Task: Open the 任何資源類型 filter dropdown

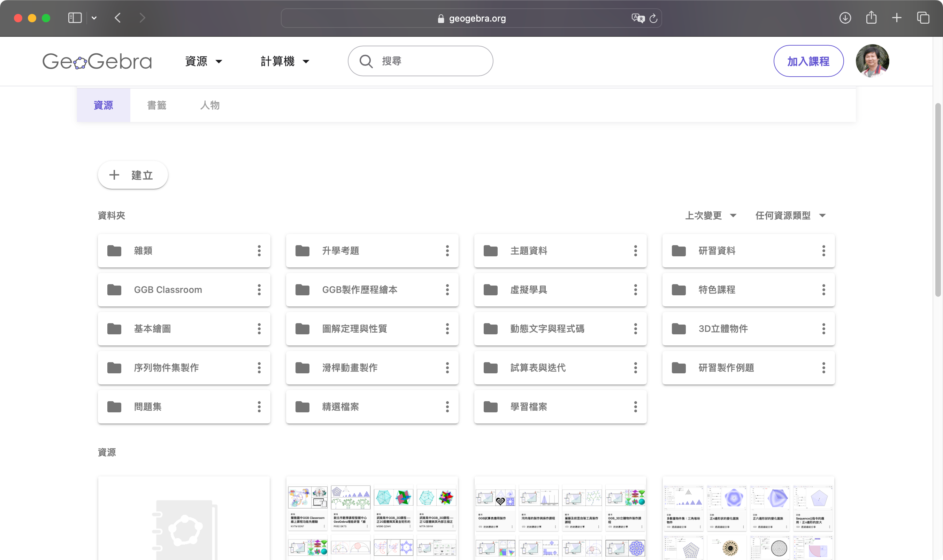Action: 790,216
